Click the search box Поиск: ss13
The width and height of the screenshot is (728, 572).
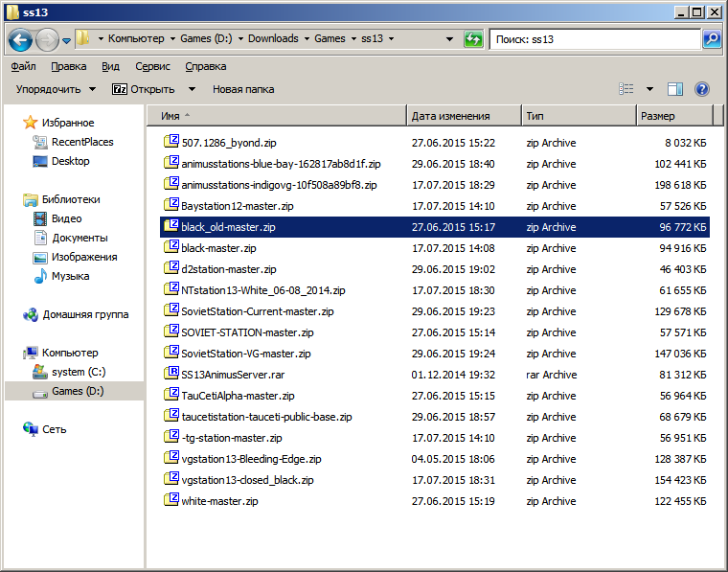tap(594, 39)
